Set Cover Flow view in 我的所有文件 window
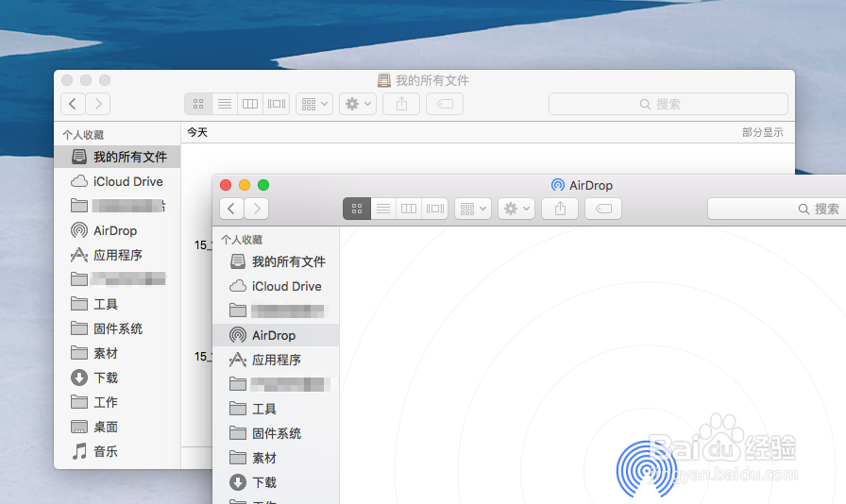This screenshot has height=504, width=846. pos(277,104)
